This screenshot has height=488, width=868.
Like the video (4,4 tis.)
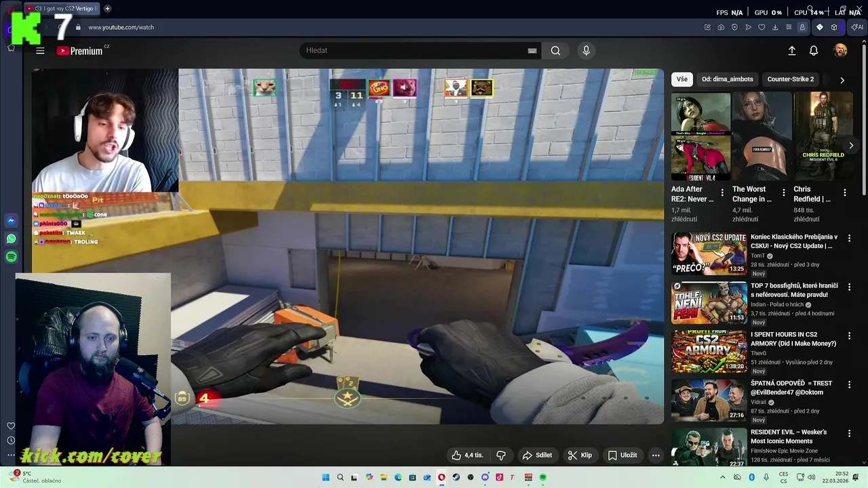coord(468,455)
